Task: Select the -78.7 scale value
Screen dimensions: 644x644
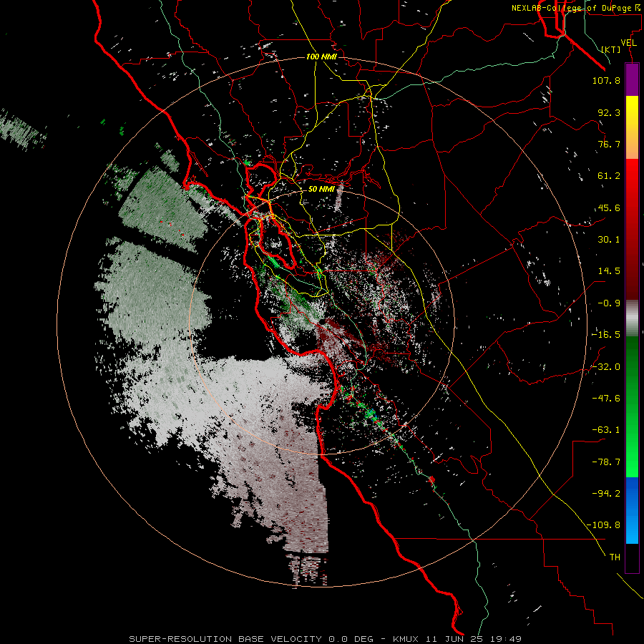Action: click(606, 462)
